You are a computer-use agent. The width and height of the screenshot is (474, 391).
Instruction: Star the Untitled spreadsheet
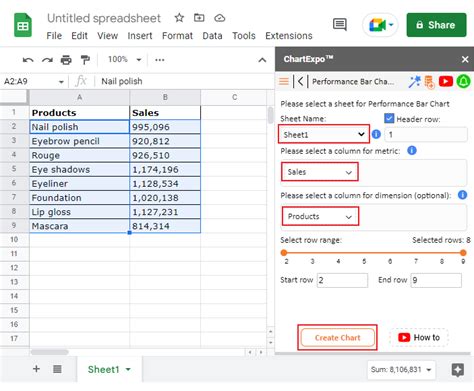[179, 18]
